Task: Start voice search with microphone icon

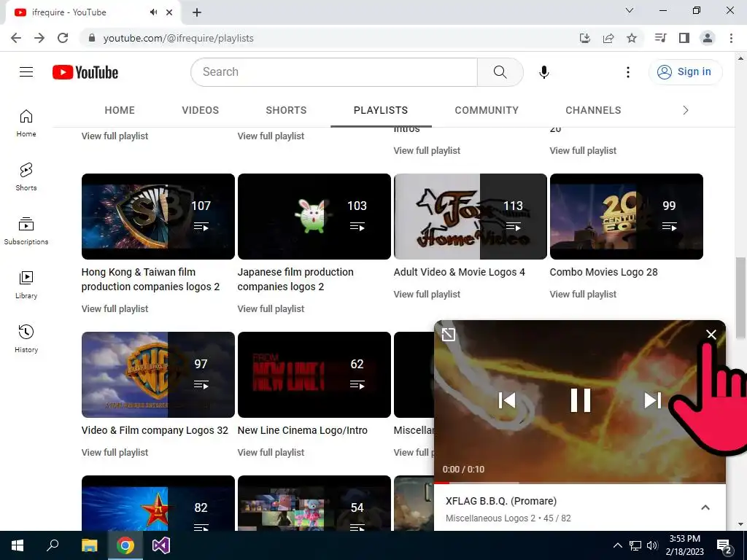Action: pos(543,72)
